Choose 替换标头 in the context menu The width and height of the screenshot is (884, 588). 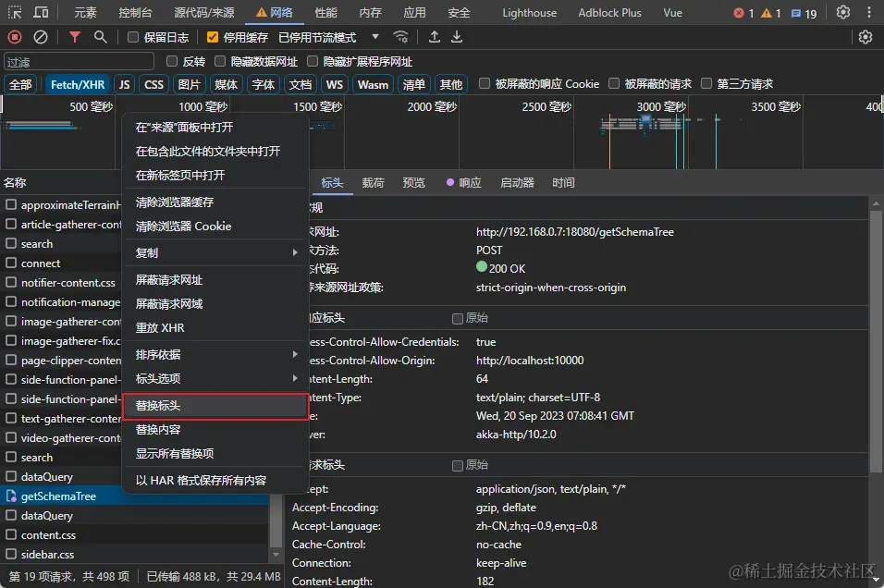(215, 406)
